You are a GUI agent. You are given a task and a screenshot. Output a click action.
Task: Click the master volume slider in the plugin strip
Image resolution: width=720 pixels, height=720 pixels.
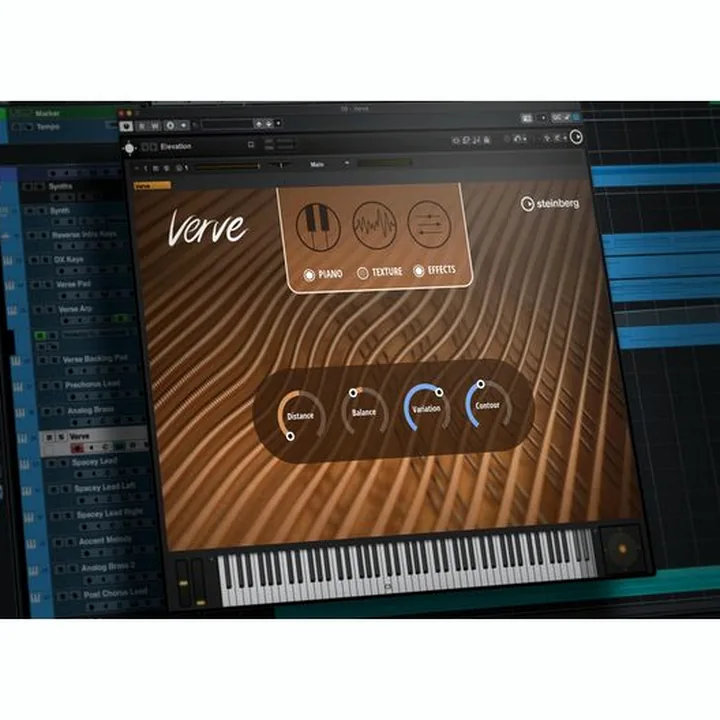pos(228,167)
